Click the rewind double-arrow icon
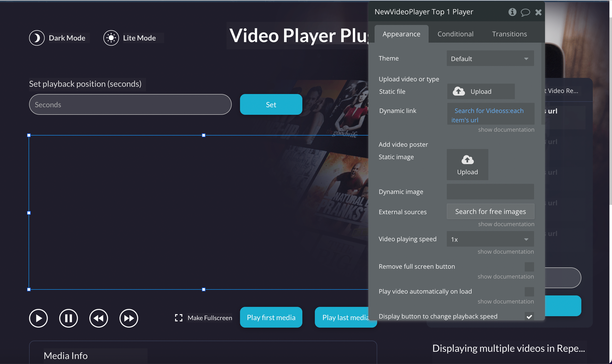Viewport: 612px width, 364px height. [99, 318]
